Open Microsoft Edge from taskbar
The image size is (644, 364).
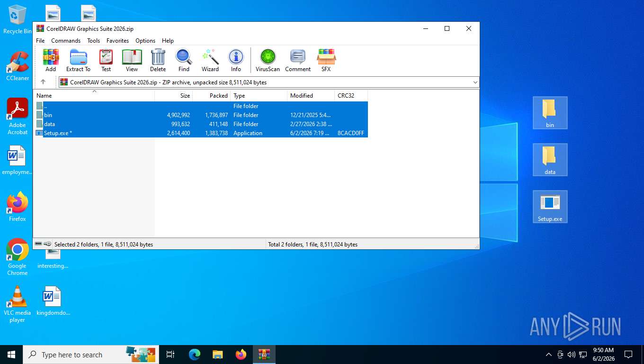tap(195, 355)
